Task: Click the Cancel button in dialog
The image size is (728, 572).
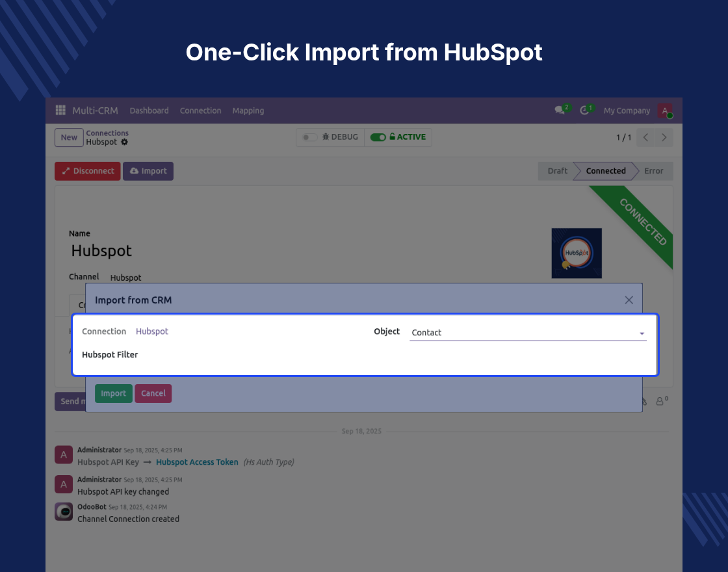Action: (x=153, y=393)
